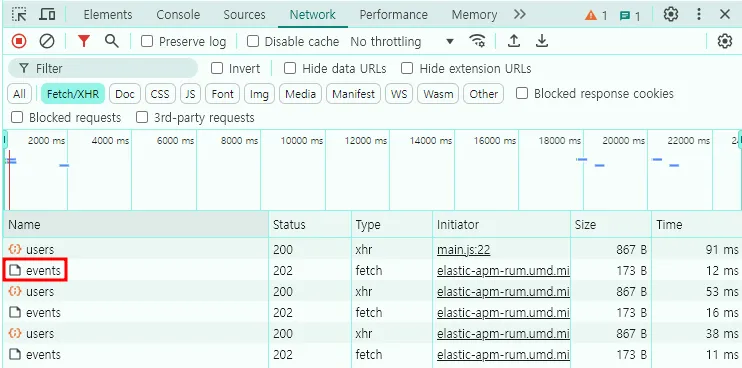Screen dimensions: 742x368
Task: Enable the Preserve log checkbox
Action: click(x=147, y=42)
